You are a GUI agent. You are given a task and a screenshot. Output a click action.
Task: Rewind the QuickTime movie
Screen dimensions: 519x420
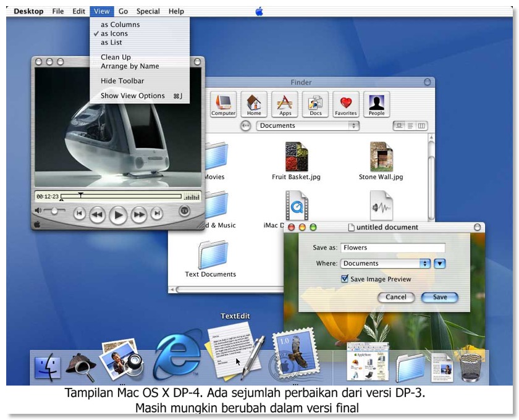[98, 214]
